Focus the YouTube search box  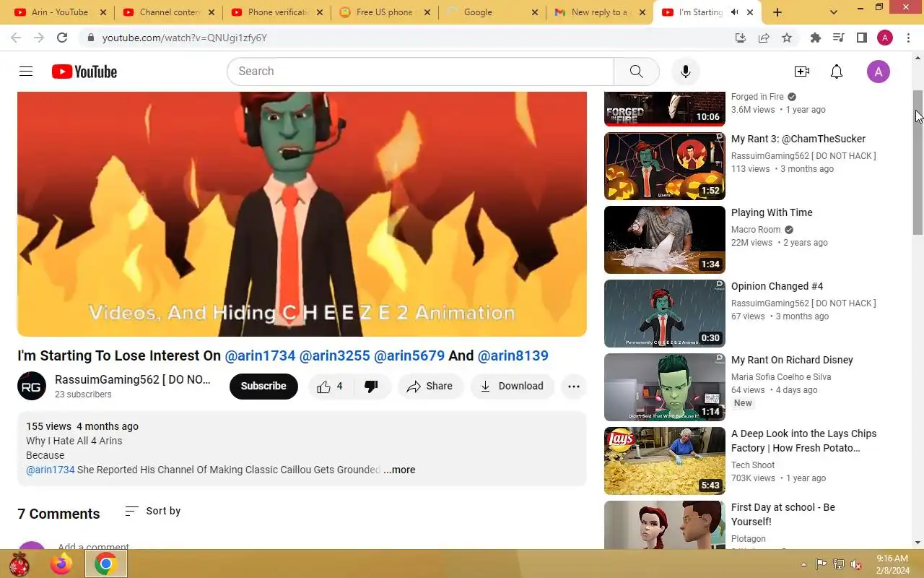tap(420, 71)
